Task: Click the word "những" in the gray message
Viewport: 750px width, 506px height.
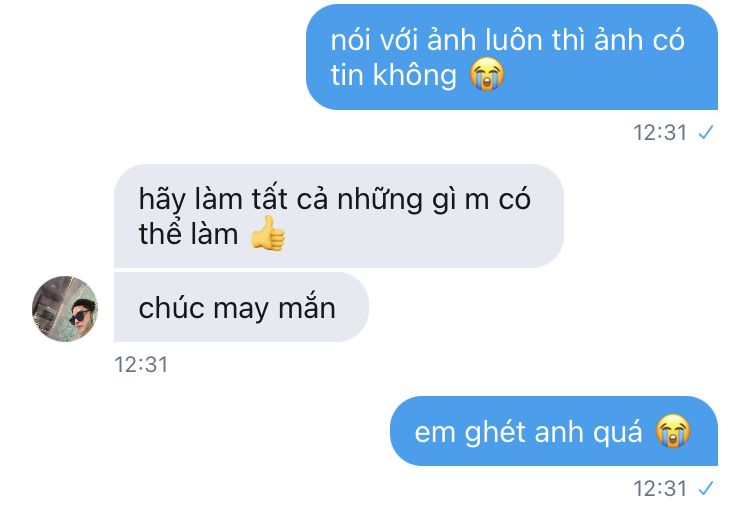Action: click(x=380, y=199)
